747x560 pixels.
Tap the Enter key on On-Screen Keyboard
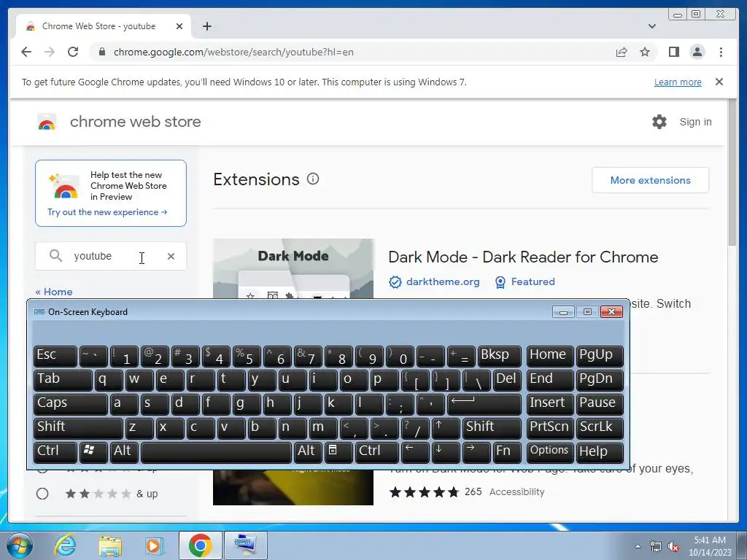[x=484, y=404]
